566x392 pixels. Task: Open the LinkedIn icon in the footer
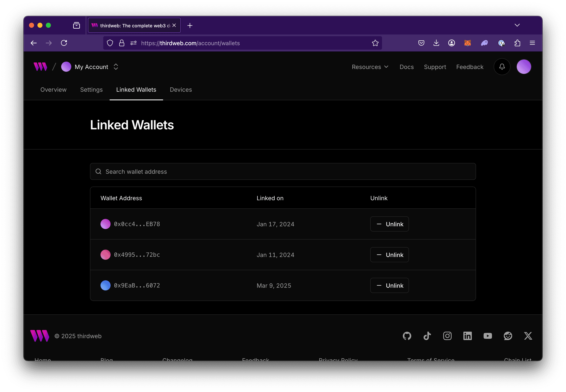(468, 336)
